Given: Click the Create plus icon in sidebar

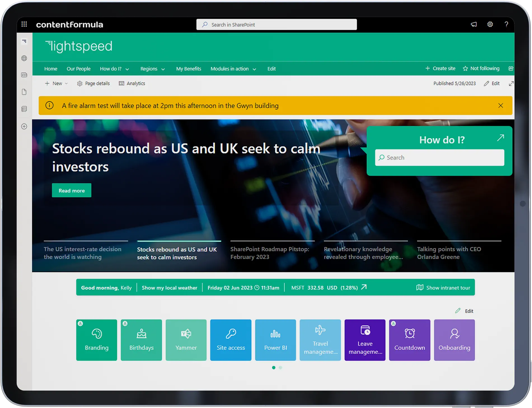Looking at the screenshot, I should [24, 126].
